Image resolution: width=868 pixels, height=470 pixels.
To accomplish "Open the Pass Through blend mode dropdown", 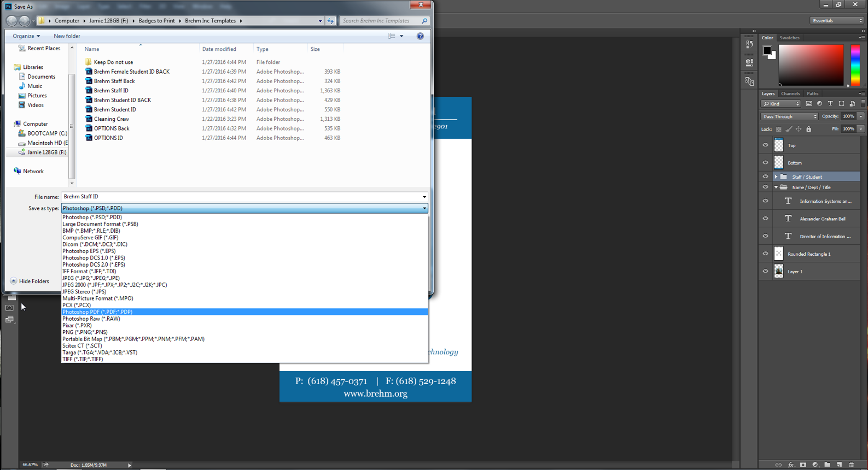I will (789, 116).
